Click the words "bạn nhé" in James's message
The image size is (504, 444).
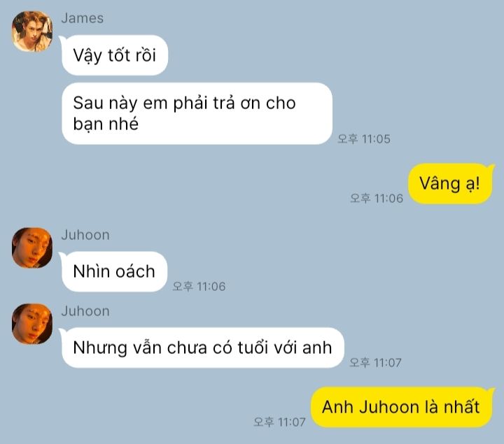click(106, 124)
